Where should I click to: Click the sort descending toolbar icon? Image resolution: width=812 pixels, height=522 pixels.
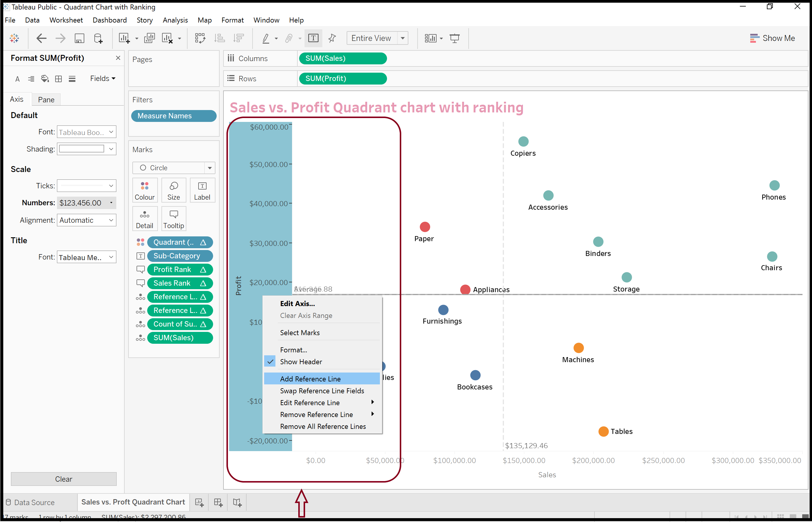pyautogui.click(x=239, y=38)
